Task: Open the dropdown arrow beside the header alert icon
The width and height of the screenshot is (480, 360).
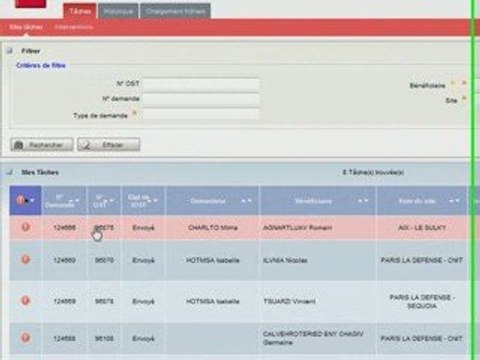Action: pyautogui.click(x=32, y=200)
